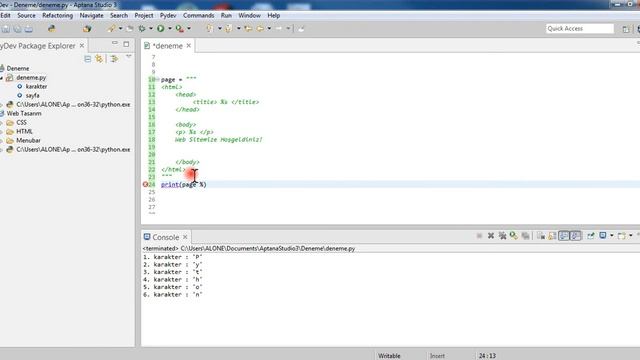Open the Pydev menu

(168, 16)
